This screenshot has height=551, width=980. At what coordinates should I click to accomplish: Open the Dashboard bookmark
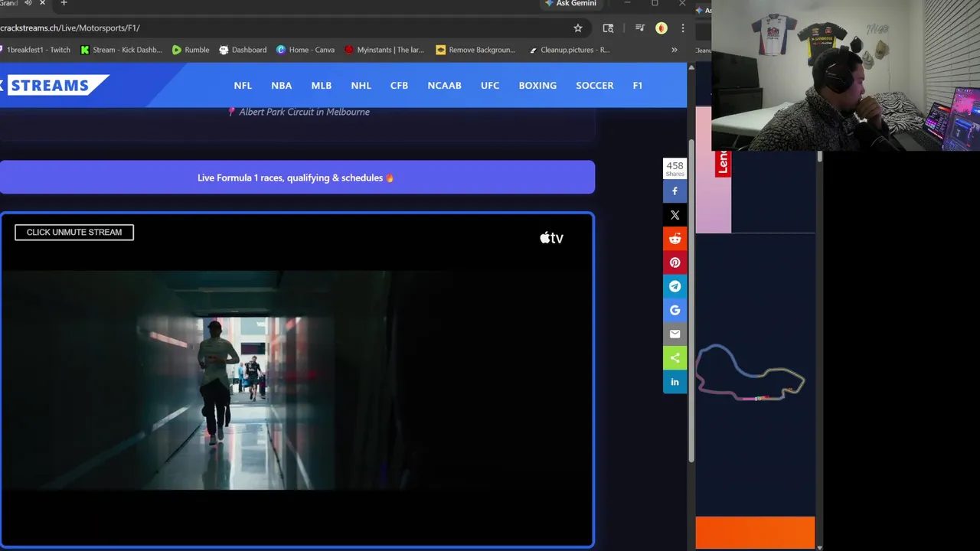[x=243, y=50]
